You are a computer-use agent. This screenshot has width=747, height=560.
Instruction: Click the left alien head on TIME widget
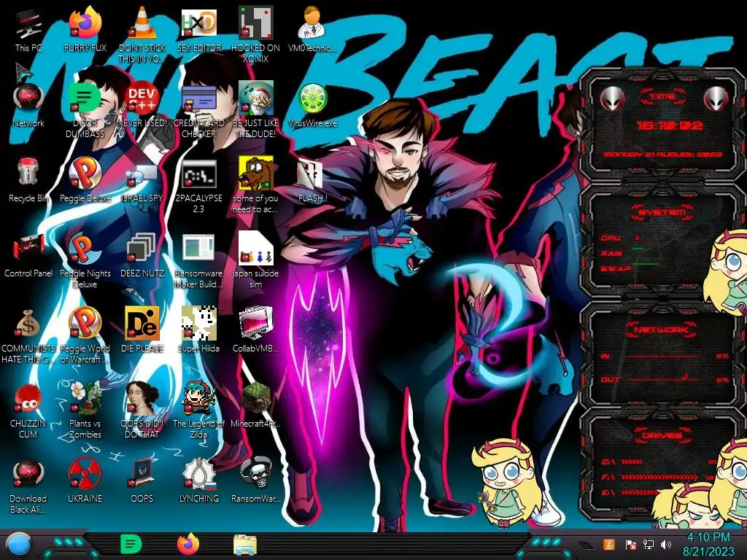[x=611, y=98]
